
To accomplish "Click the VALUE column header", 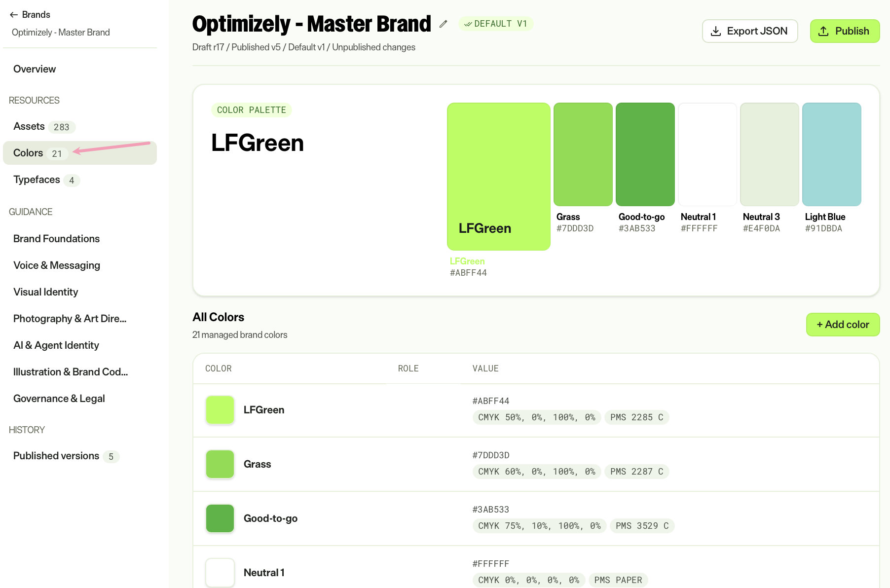I will [485, 368].
